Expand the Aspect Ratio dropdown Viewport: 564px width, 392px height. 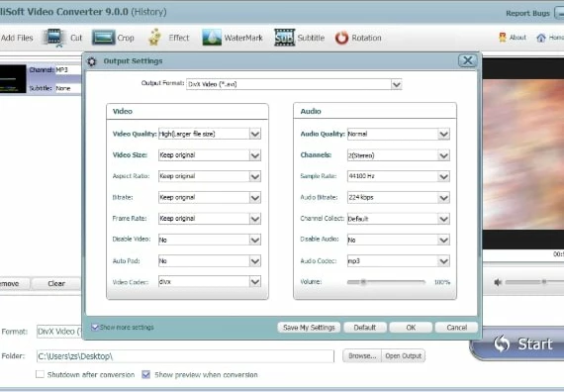pos(255,176)
